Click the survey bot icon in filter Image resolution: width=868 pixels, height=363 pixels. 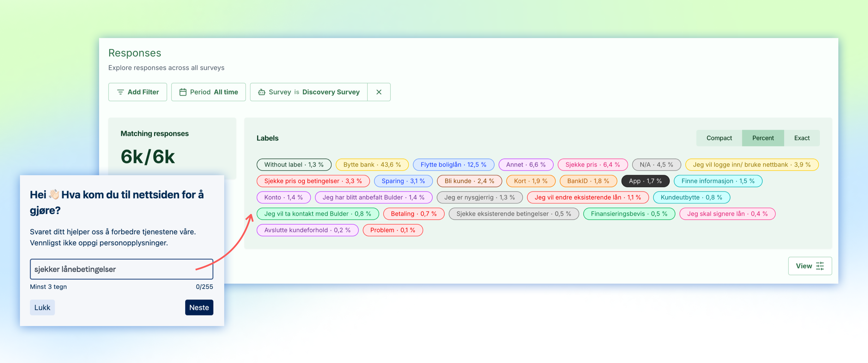(x=262, y=92)
